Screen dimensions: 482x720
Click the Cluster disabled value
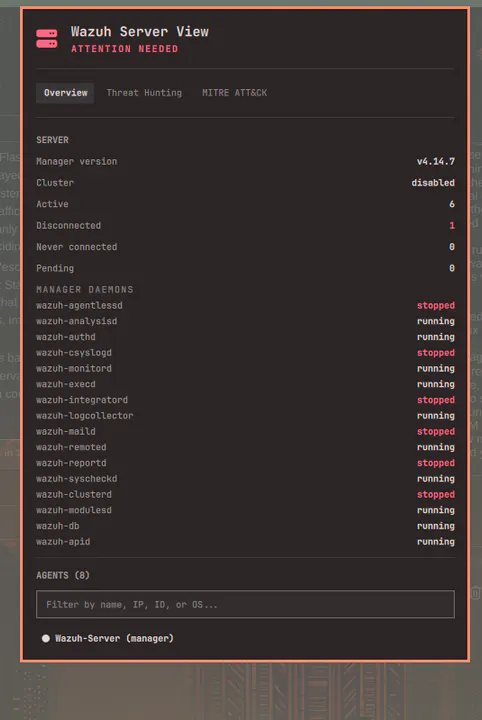coord(433,183)
